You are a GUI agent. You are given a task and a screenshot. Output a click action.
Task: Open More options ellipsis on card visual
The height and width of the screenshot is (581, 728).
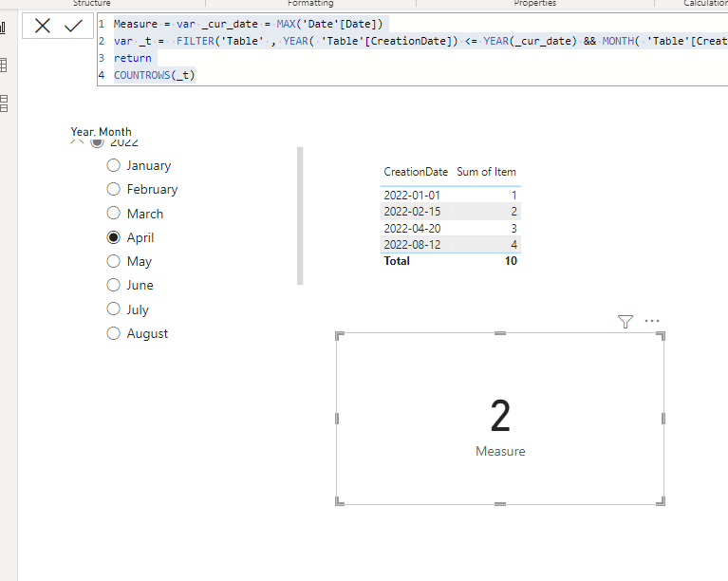coord(652,321)
